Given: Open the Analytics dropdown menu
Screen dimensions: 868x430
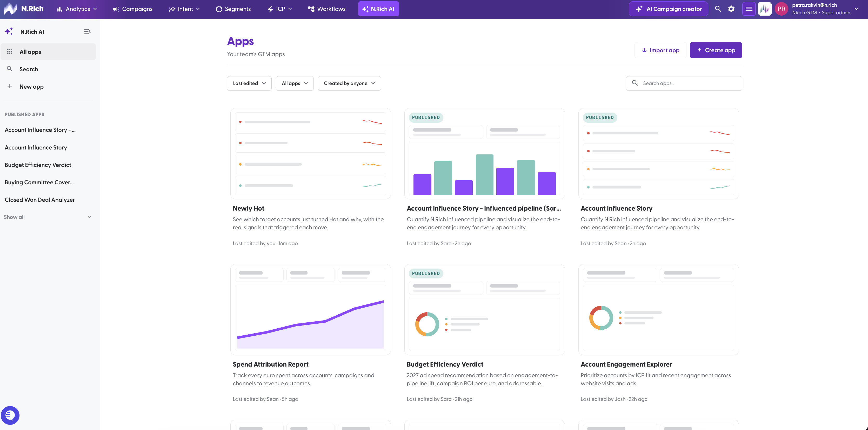Looking at the screenshot, I should coord(77,9).
